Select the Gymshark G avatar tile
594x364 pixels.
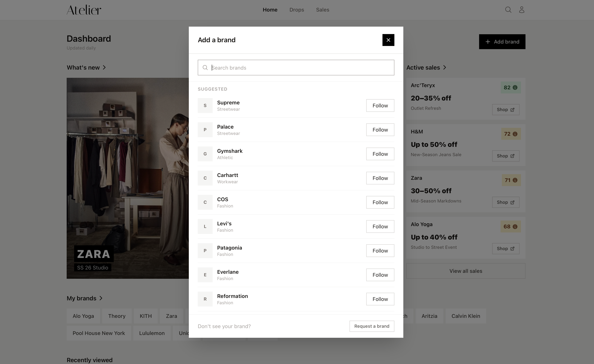click(205, 154)
